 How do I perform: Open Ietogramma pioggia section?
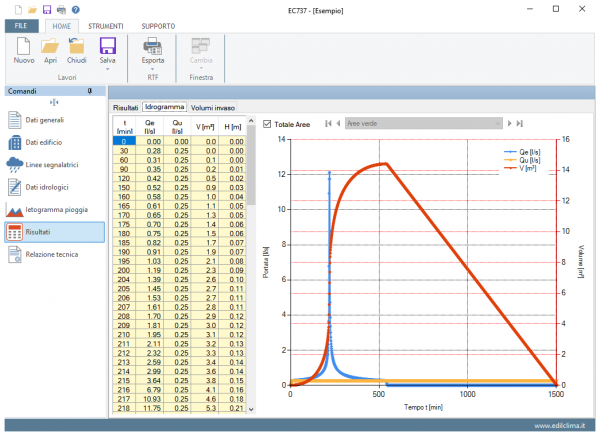(55, 210)
